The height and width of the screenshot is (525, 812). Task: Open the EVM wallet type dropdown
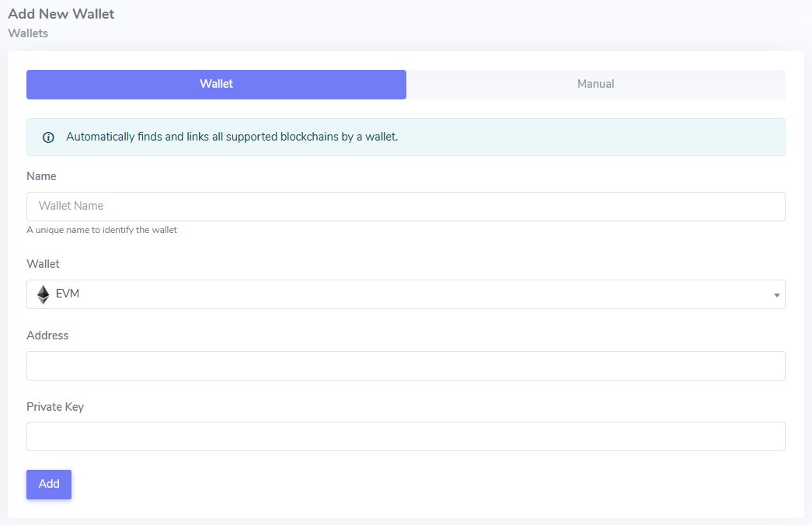point(406,294)
